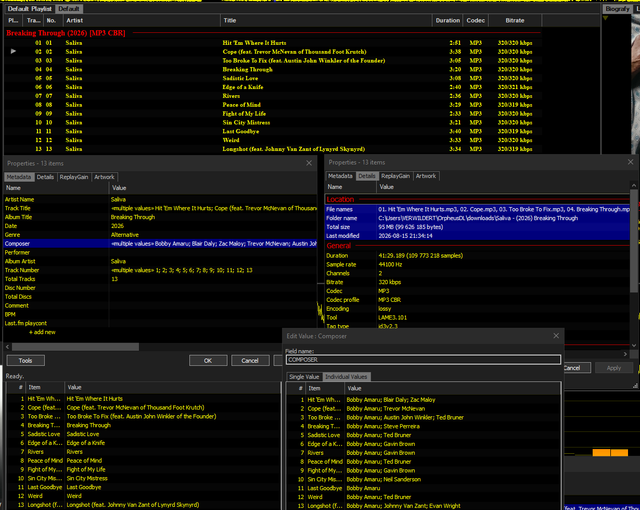The height and width of the screenshot is (510, 640).
Task: Select the 'Sample rate' row showing 44100 Hz
Action: tap(478, 264)
